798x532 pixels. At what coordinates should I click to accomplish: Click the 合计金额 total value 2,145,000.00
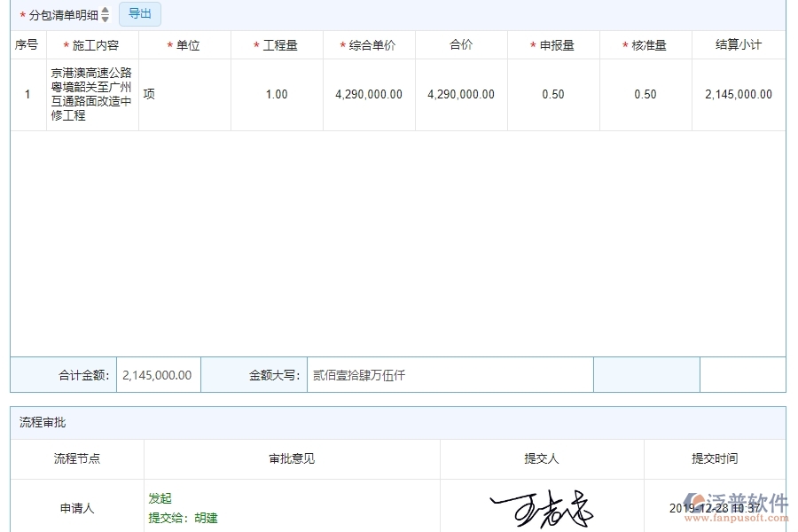coord(158,374)
